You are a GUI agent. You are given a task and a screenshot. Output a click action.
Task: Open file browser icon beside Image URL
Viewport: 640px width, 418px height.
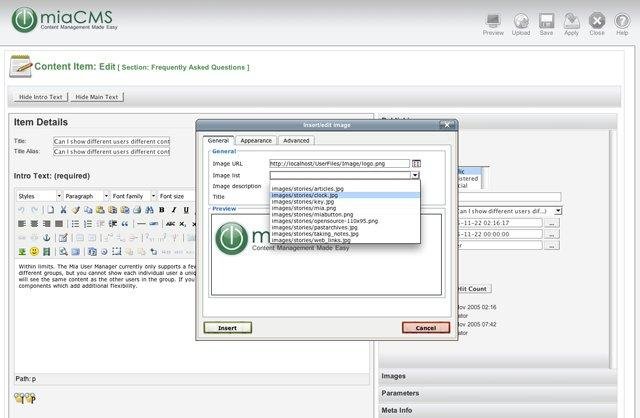[x=416, y=164]
